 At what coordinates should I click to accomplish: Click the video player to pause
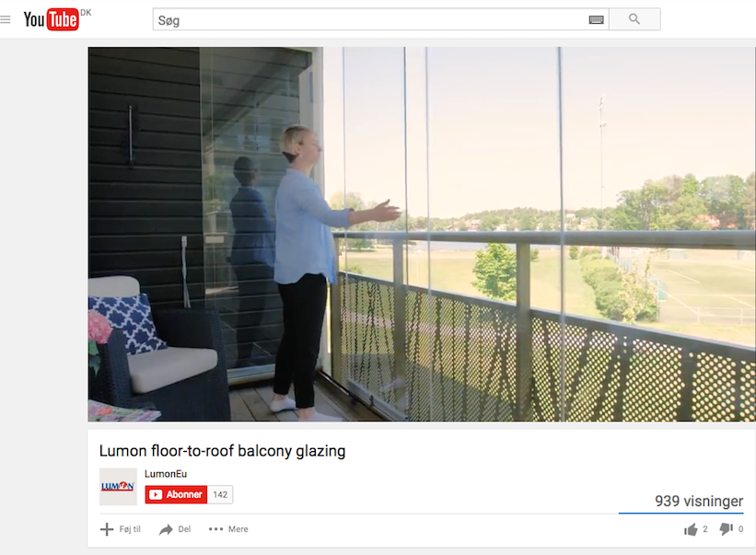pos(422,234)
